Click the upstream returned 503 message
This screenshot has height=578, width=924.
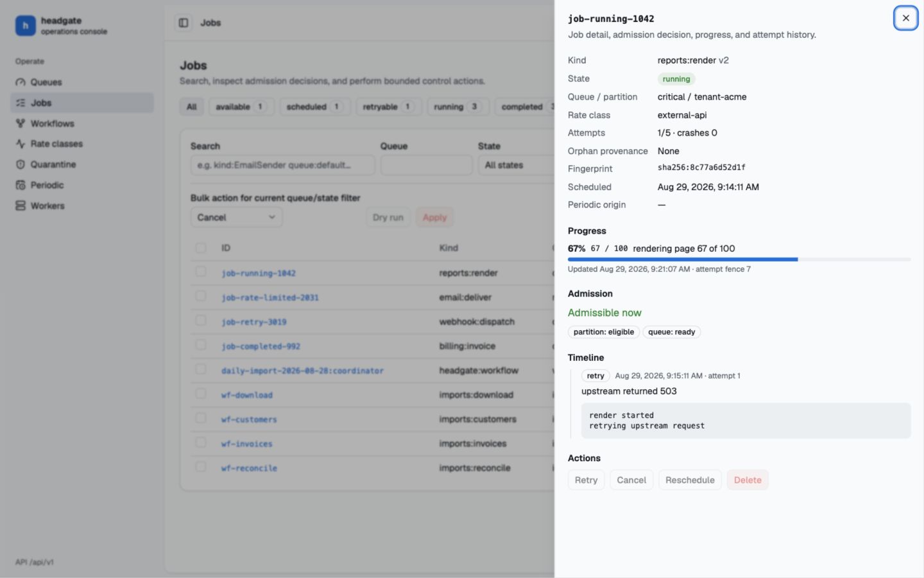629,391
